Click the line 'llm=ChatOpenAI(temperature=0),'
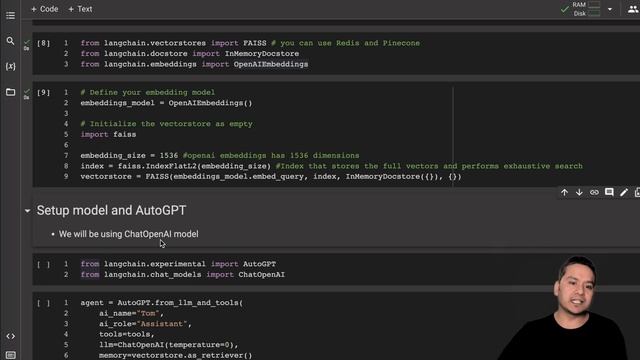 pyautogui.click(x=169, y=345)
